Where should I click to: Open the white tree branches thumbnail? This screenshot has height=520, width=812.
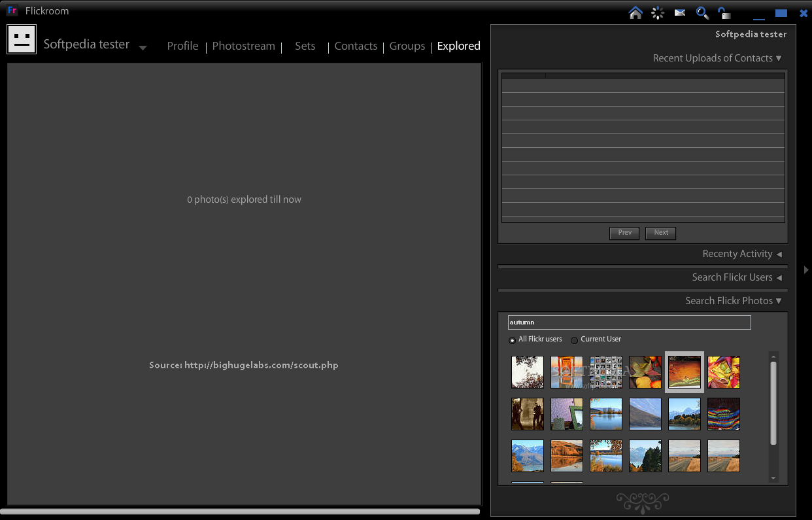(x=528, y=372)
